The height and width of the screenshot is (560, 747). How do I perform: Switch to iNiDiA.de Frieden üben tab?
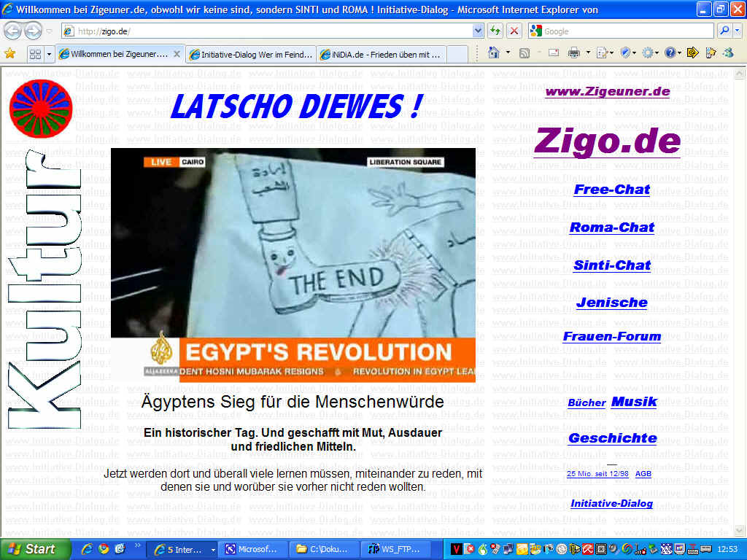pyautogui.click(x=382, y=54)
